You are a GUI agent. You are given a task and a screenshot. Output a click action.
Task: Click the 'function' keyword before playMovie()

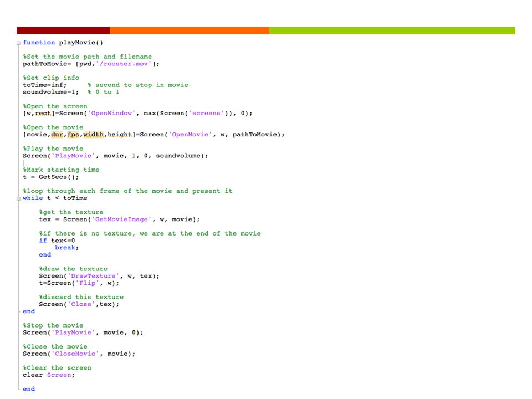coord(39,43)
